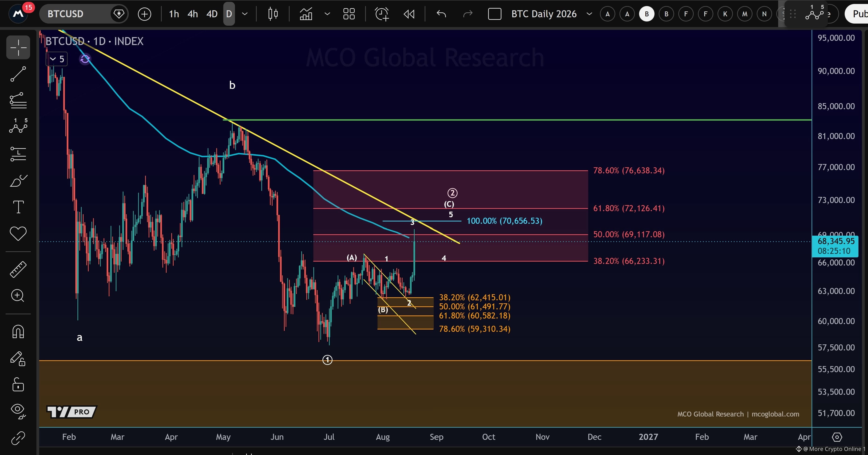The image size is (868, 455).
Task: Click the diamond icon beside BTCUSD
Action: (x=119, y=14)
